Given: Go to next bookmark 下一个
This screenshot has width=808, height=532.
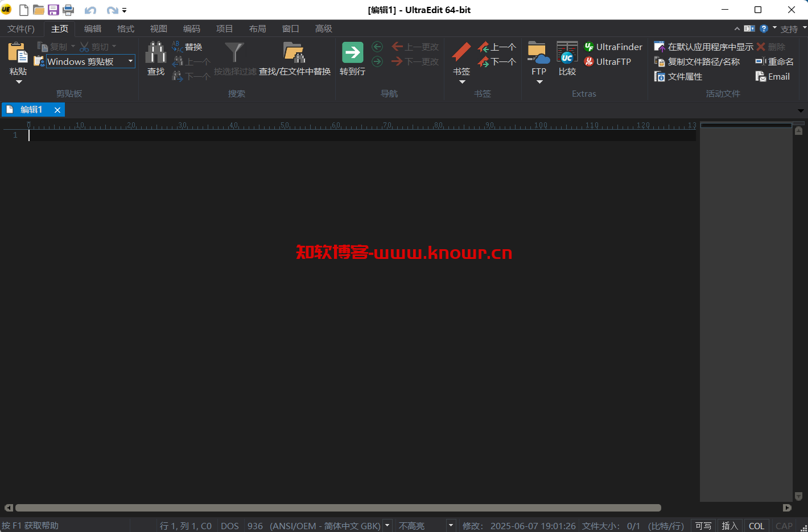Looking at the screenshot, I should [x=497, y=61].
